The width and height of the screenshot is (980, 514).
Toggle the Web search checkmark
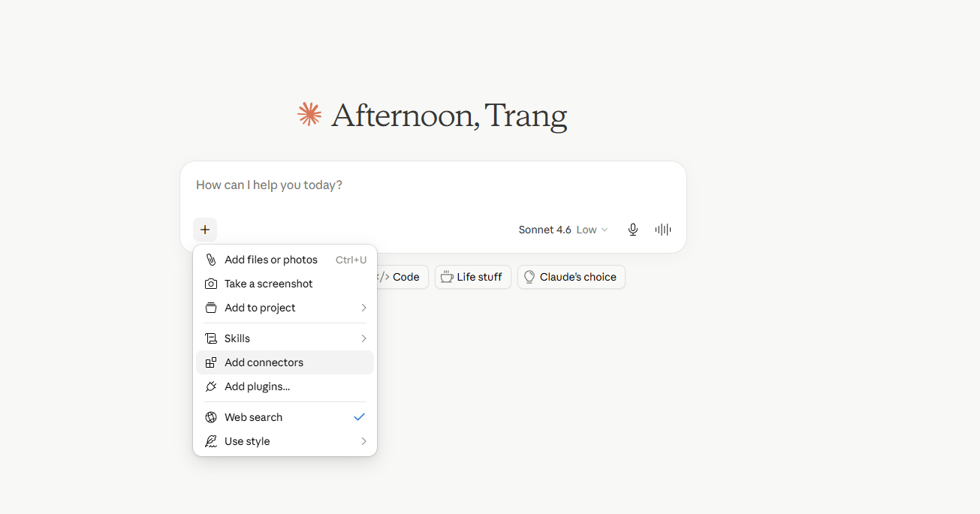(360, 417)
